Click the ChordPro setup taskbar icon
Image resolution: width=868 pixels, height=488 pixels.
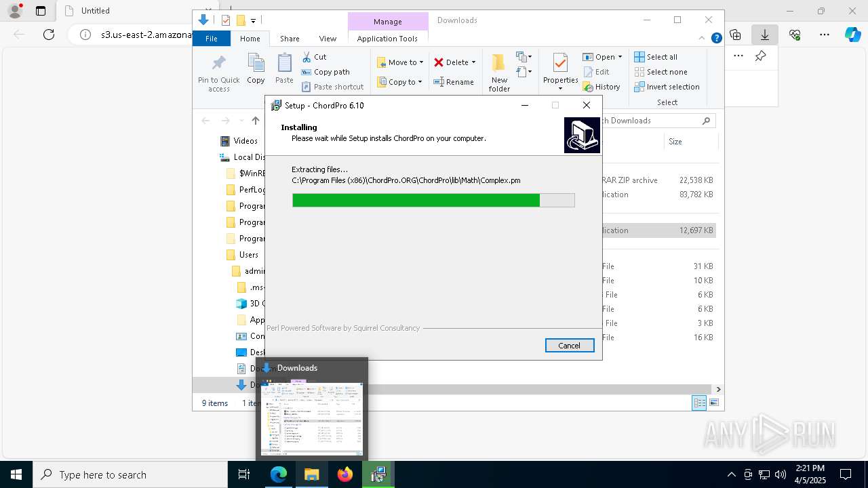(x=378, y=474)
